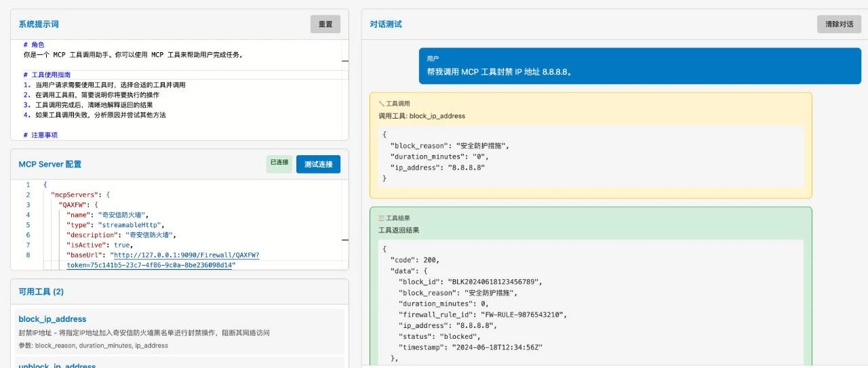
Task: Click the 可用工具 (2) section header
Action: pyautogui.click(x=41, y=292)
